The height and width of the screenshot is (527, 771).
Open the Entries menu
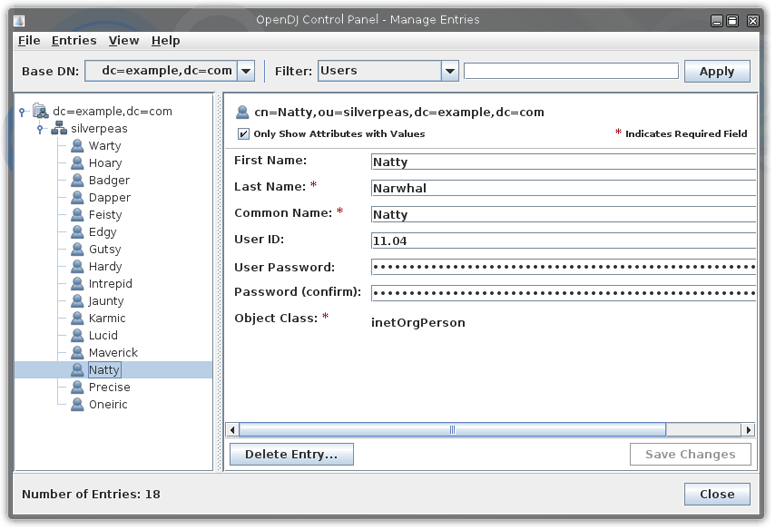click(74, 40)
